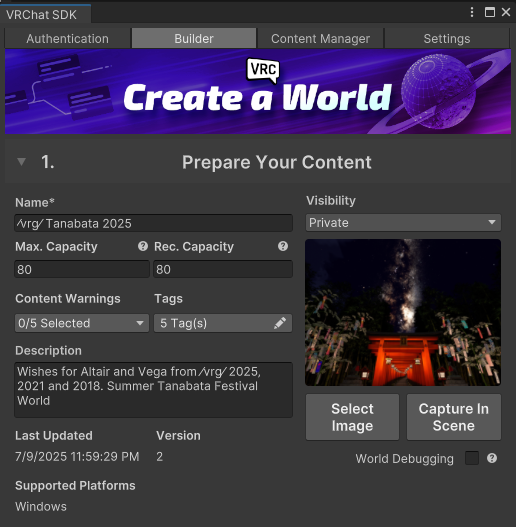Click the Select Image button
This screenshot has width=516, height=527.
352,417
